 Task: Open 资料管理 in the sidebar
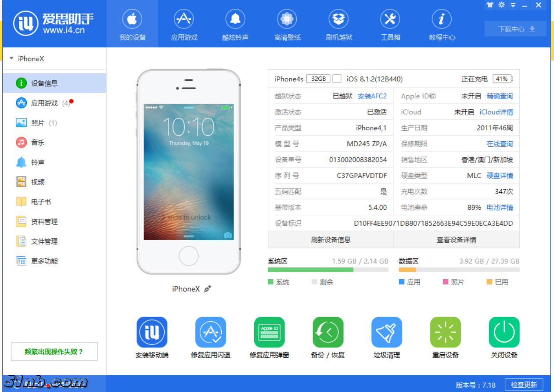(x=54, y=221)
